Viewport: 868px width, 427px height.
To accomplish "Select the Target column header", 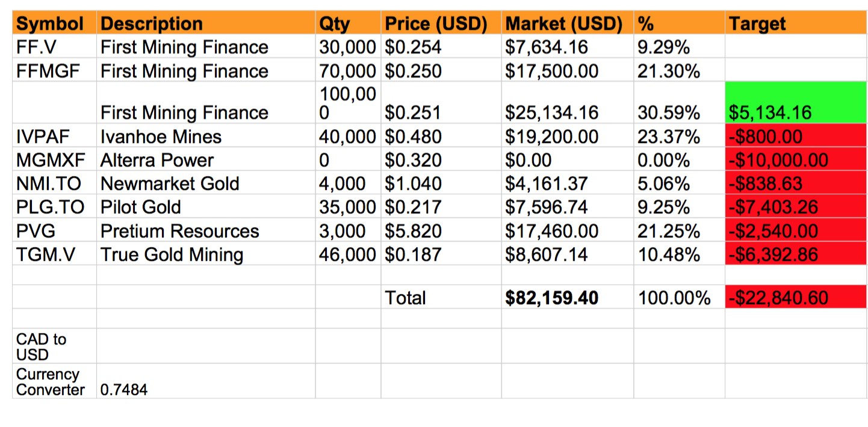I will 757,24.
